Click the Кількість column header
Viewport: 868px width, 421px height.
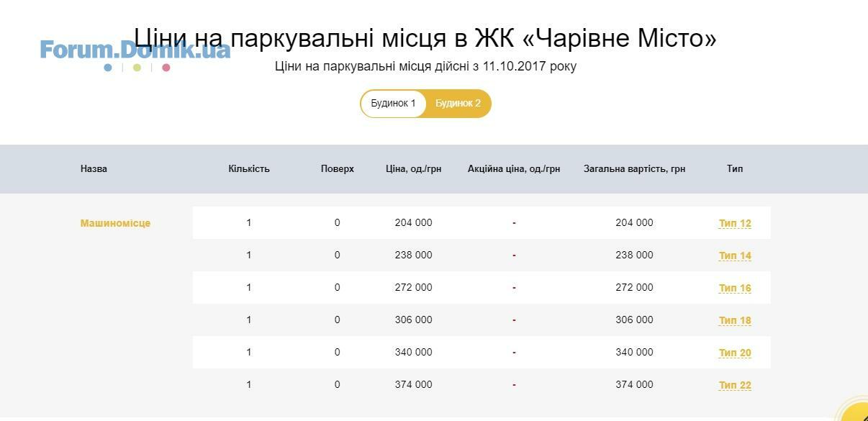(249, 168)
